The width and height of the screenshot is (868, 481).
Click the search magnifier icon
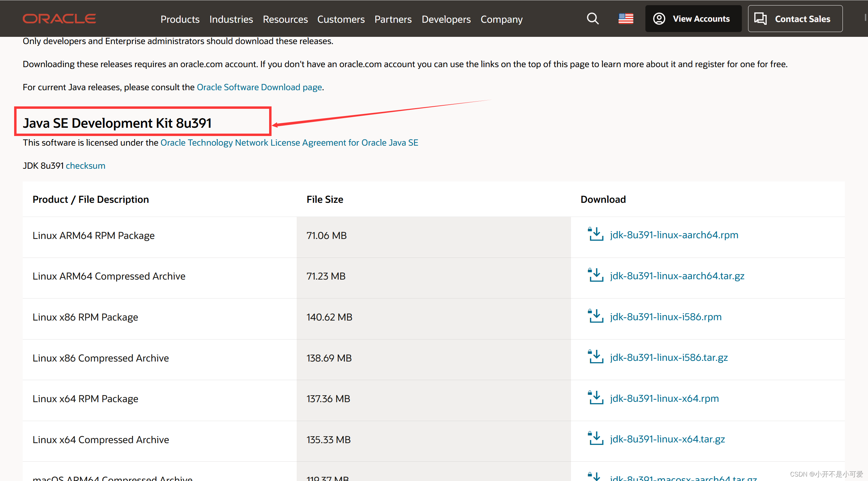click(593, 19)
